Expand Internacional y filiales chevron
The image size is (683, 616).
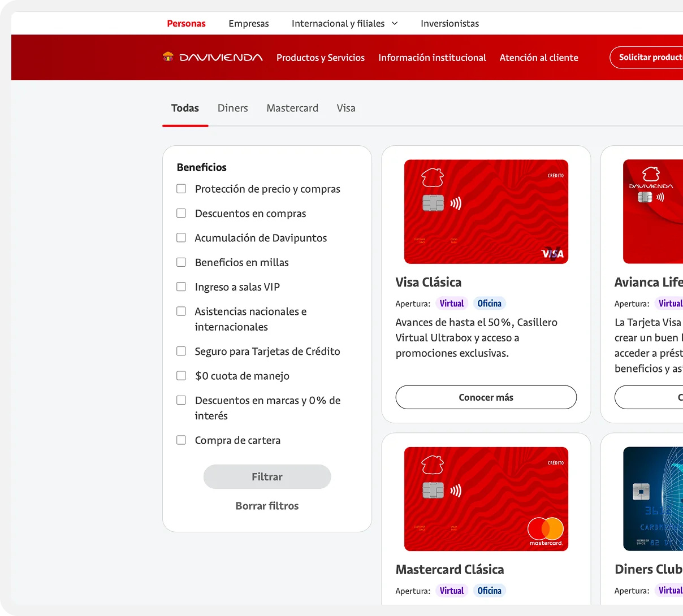[x=395, y=23]
